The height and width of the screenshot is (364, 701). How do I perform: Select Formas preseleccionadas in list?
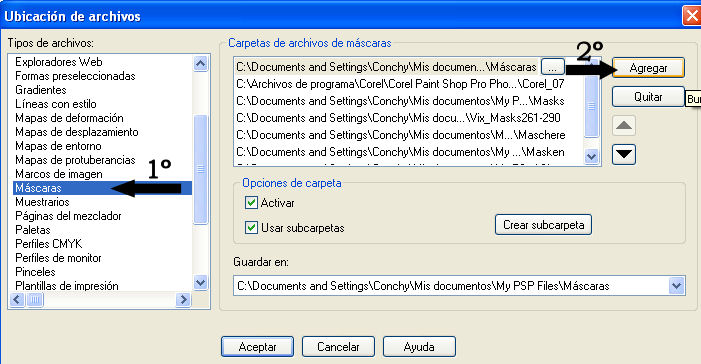75,76
